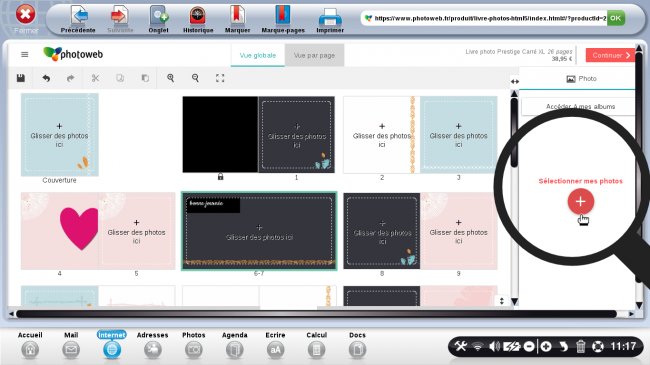Select the Vue globale tab

pos(257,55)
